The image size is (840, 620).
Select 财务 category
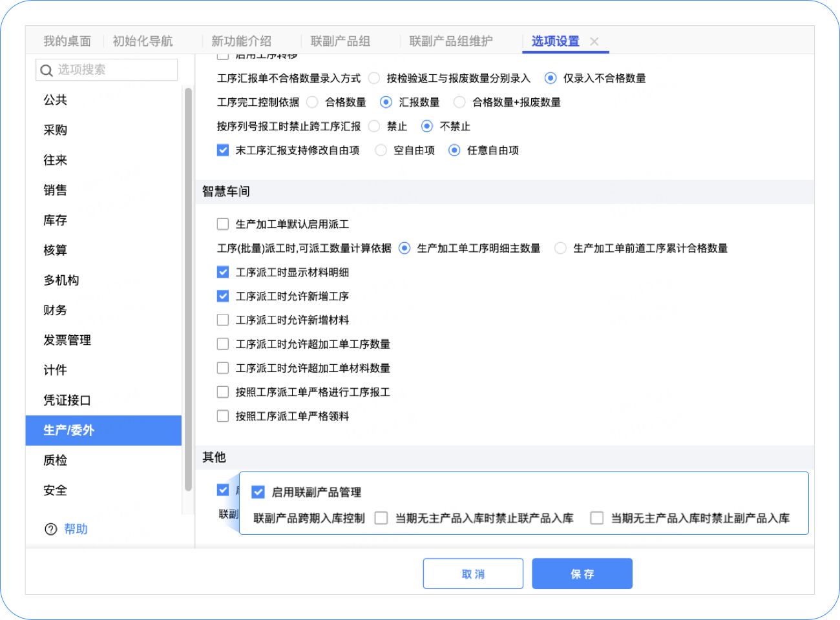103,310
